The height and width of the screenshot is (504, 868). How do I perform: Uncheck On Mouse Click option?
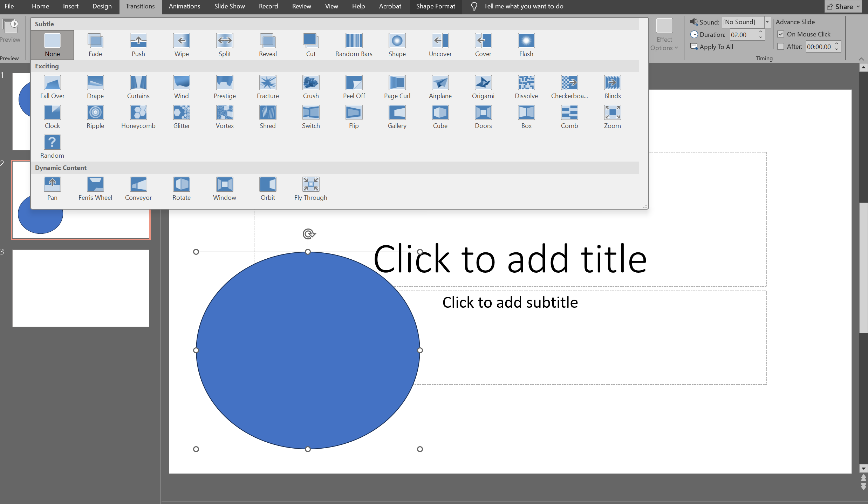781,34
